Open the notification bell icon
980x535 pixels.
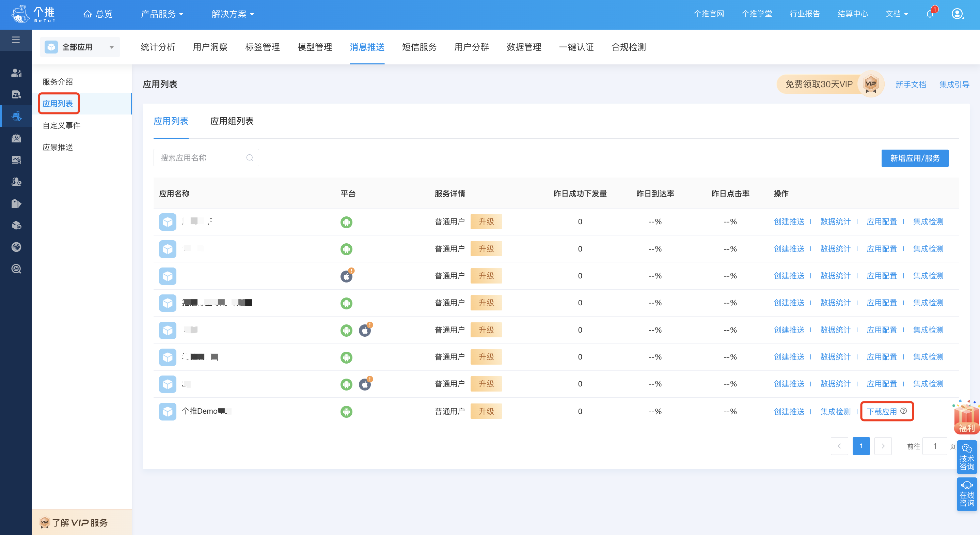point(930,14)
